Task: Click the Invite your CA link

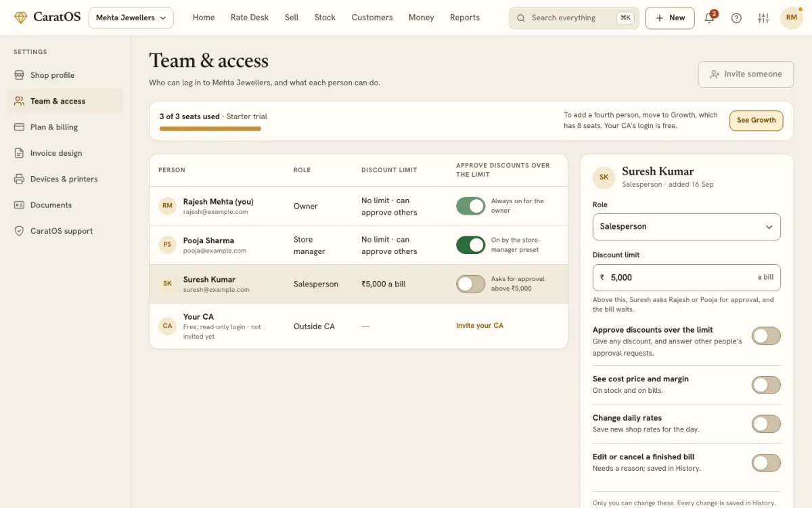Action: tap(480, 326)
